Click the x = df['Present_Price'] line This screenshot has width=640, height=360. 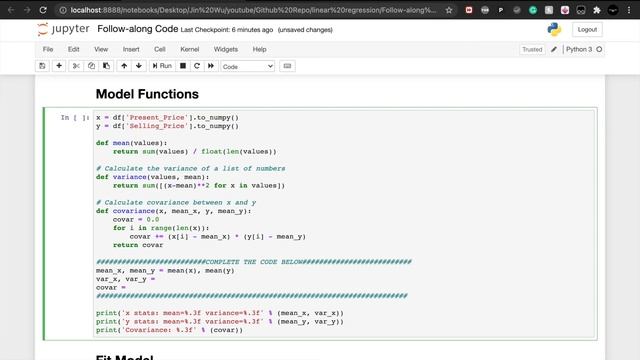[x=167, y=118]
